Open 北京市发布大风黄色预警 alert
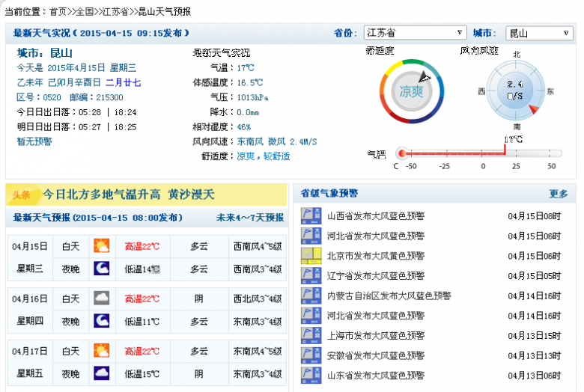This screenshot has width=584, height=392. click(376, 256)
